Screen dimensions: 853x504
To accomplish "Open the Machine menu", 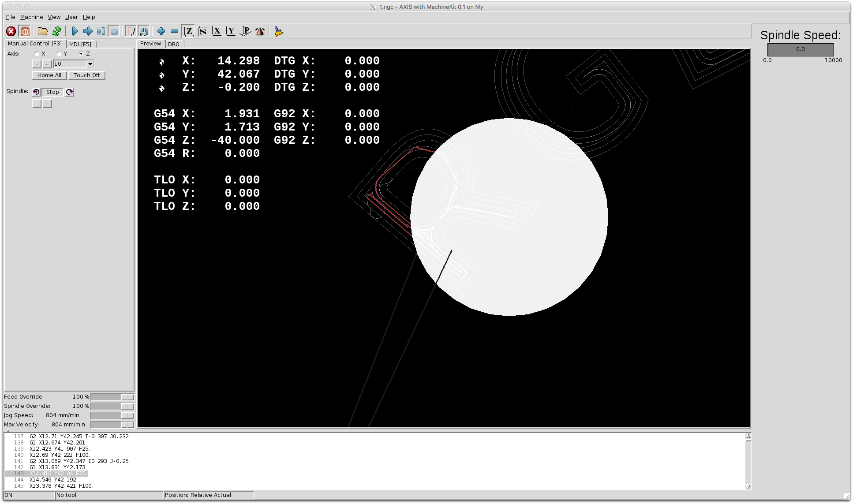I will 31,17.
